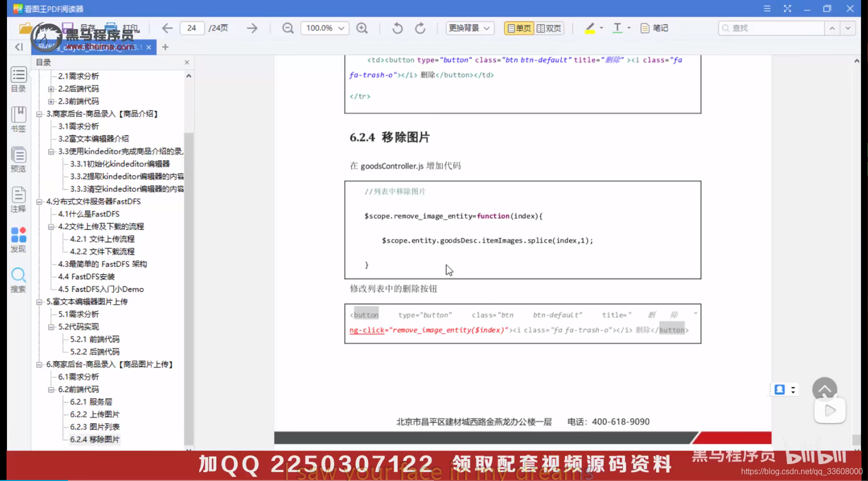Select 5.2.1 前端代码 entry
Viewport: 868px width, 481px height.
tap(95, 339)
